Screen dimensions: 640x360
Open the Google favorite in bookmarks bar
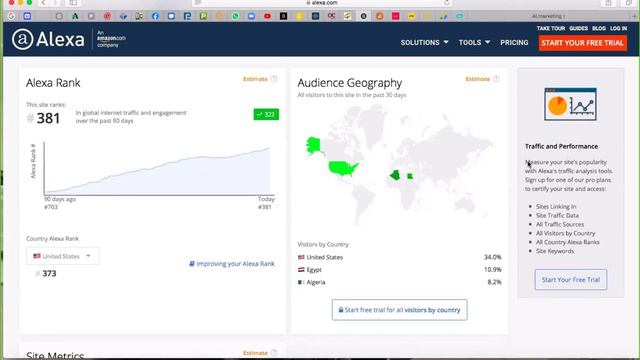[11, 16]
